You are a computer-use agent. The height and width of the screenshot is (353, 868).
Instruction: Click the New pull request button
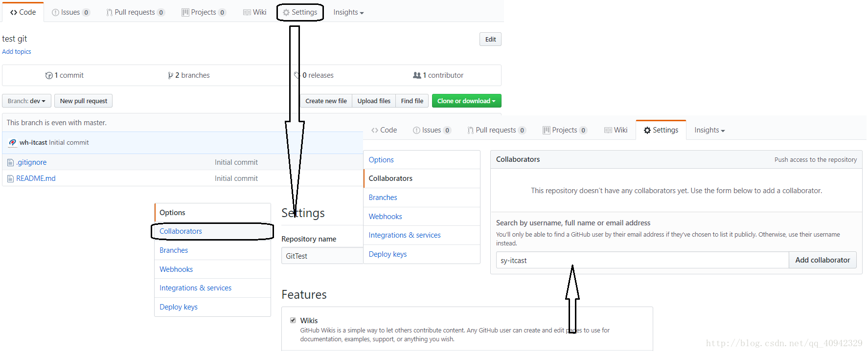[84, 101]
